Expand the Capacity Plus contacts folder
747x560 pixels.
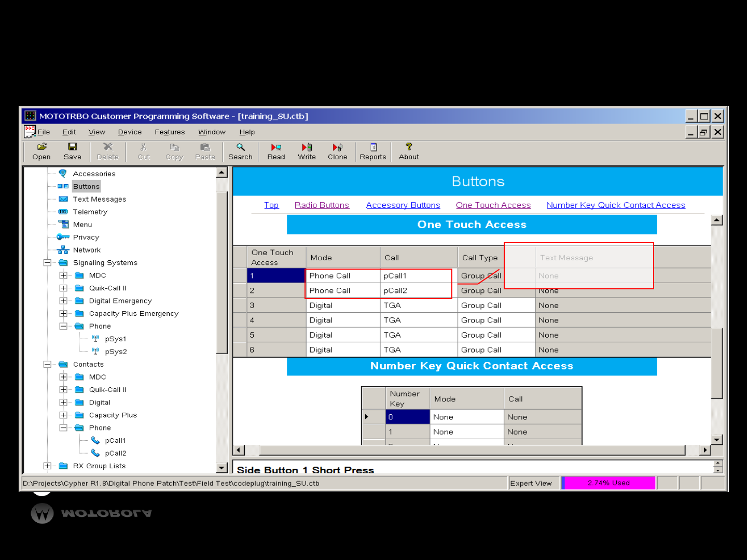[63, 415]
